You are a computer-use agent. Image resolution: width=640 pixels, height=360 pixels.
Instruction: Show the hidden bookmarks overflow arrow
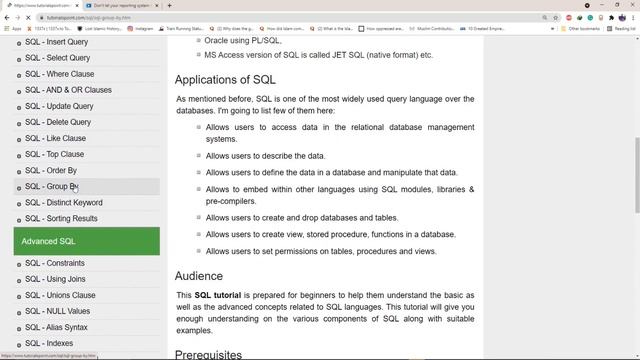coord(552,29)
